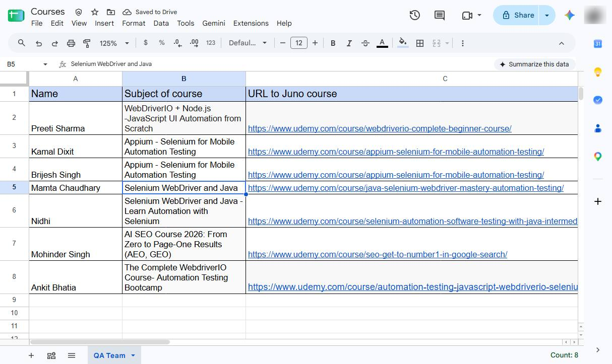The image size is (612, 364).
Task: Open more toolbar options (three dots)
Action: click(462, 43)
